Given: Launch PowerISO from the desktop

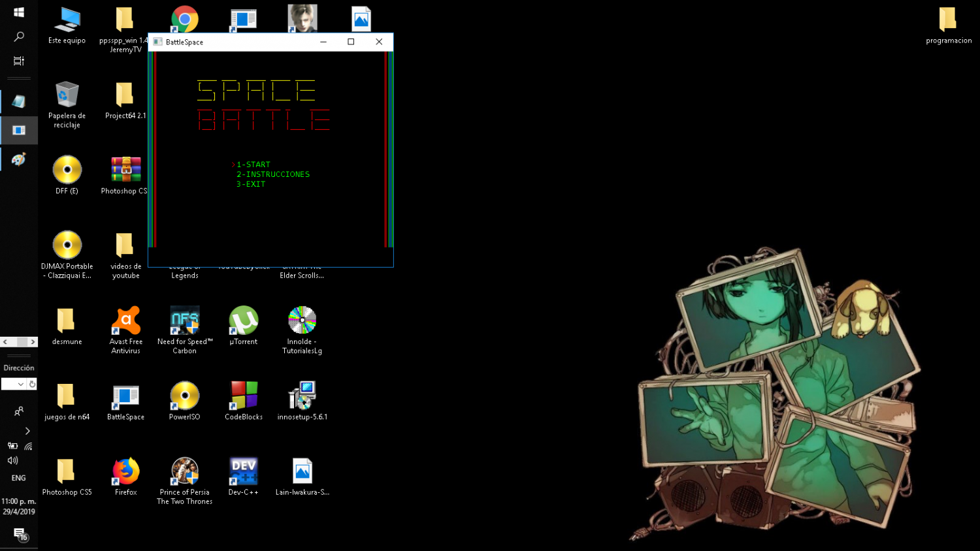Looking at the screenshot, I should pos(184,401).
